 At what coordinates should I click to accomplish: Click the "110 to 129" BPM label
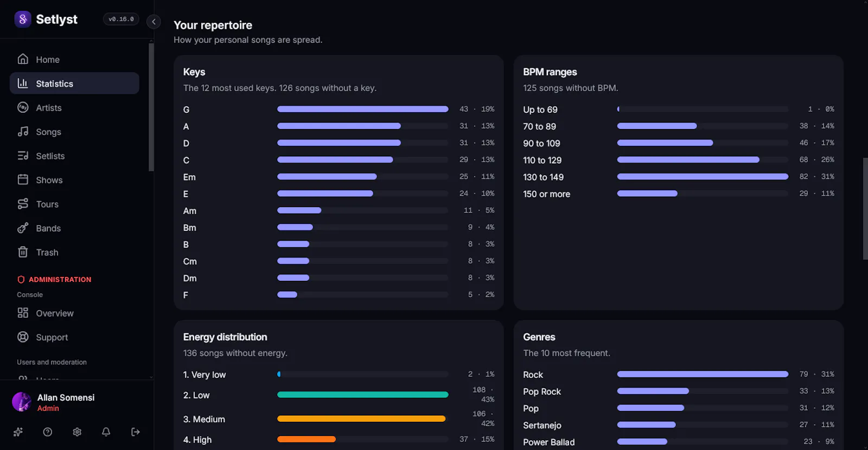coord(542,160)
